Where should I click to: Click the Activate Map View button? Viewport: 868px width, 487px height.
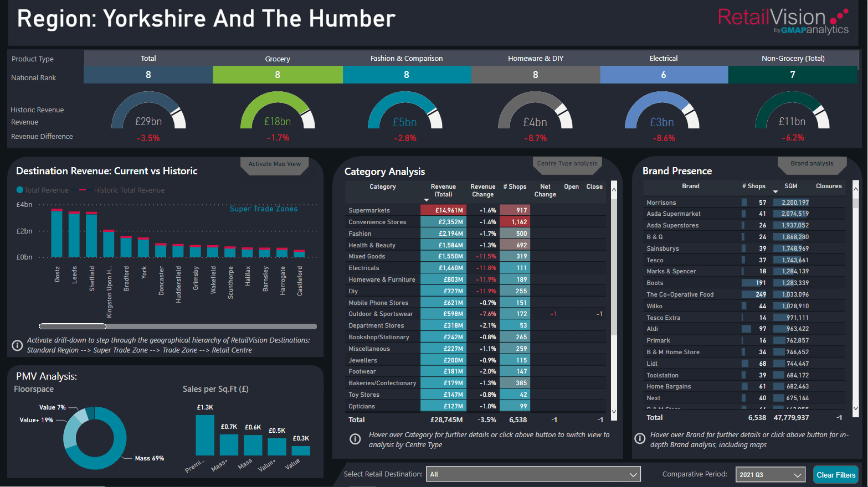click(x=275, y=164)
